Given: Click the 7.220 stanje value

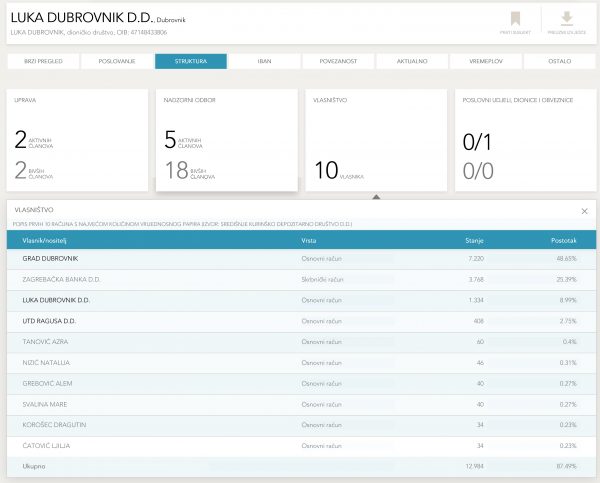Looking at the screenshot, I should pos(476,259).
